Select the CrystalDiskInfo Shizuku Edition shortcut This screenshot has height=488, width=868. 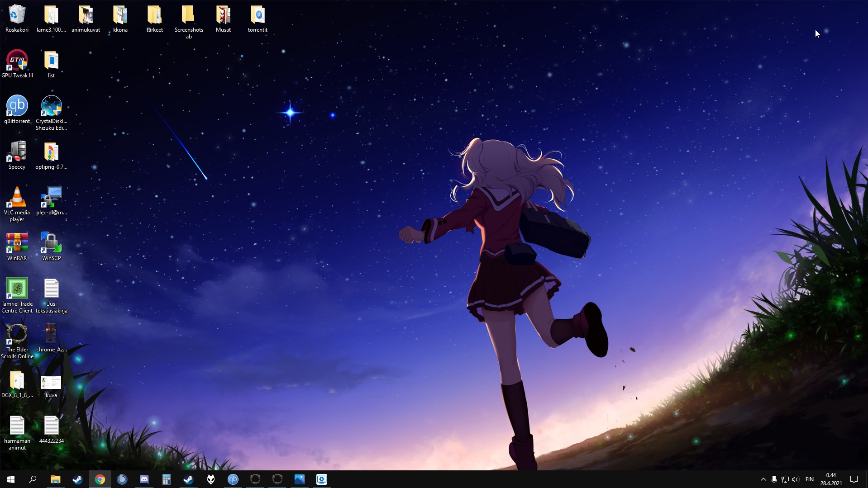point(51,113)
